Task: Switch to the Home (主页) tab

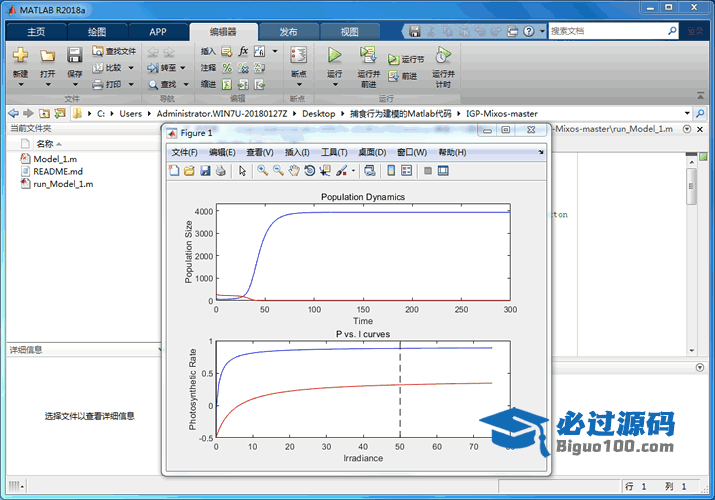Action: 36,31
